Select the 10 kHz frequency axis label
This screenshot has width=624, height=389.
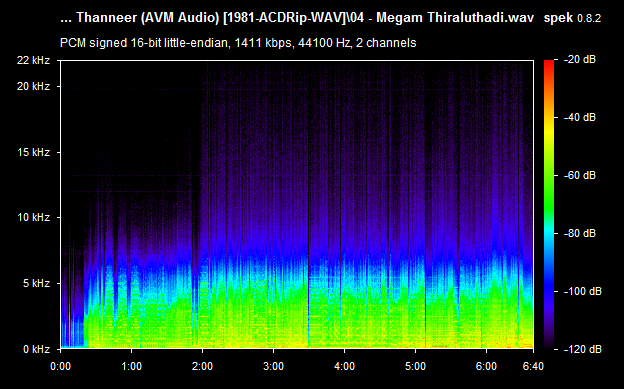pyautogui.click(x=33, y=217)
